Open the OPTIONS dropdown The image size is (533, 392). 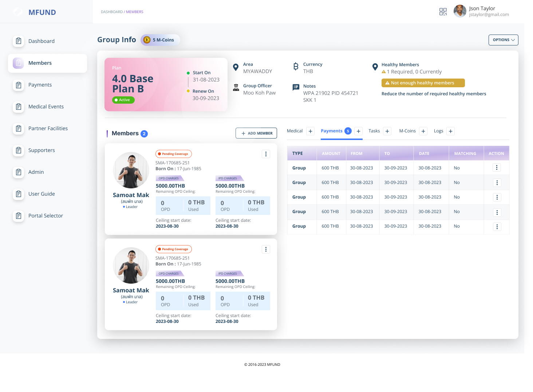(x=504, y=40)
